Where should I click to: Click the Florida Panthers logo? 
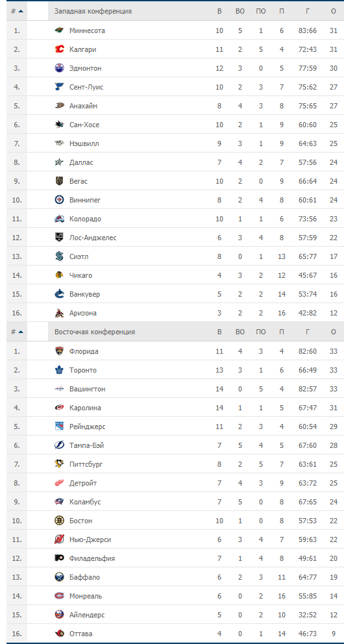(x=60, y=351)
